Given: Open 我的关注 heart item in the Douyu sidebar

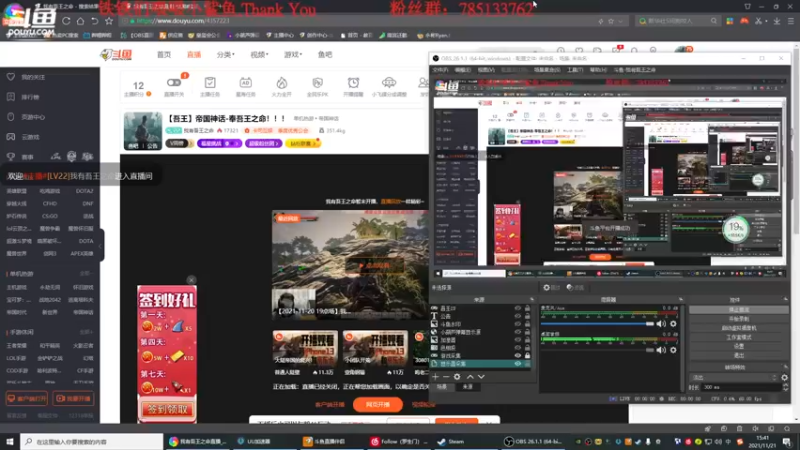Looking at the screenshot, I should pos(27,77).
